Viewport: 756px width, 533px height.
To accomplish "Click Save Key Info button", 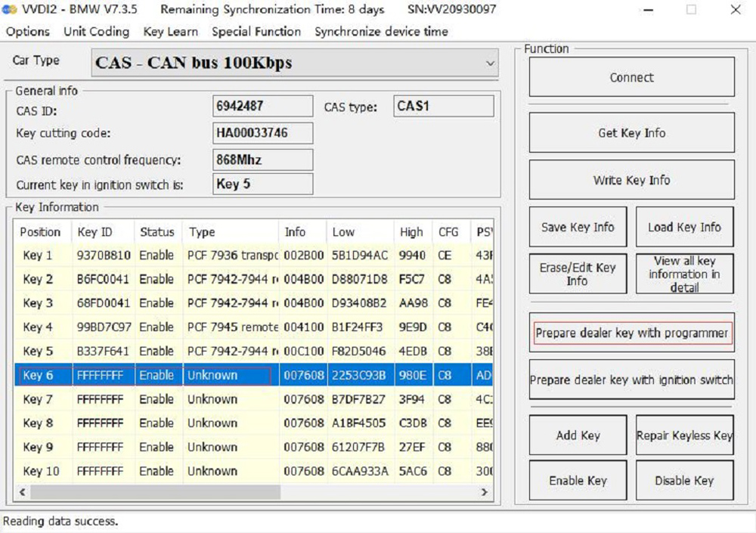I will coord(578,227).
